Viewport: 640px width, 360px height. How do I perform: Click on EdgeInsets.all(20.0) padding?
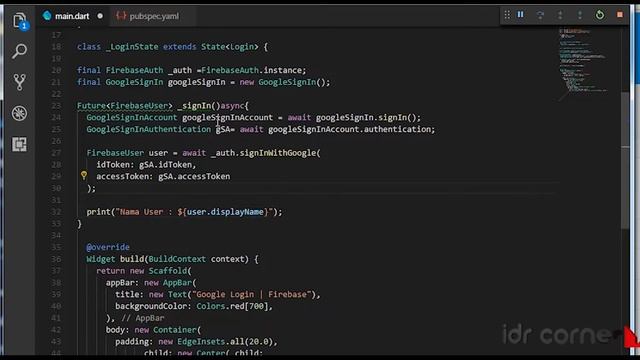tap(225, 342)
